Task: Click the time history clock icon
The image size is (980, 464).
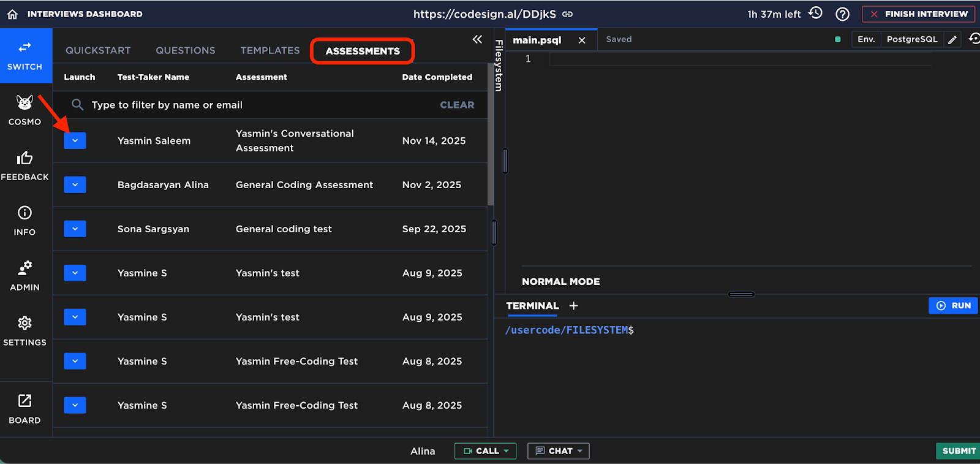Action: tap(815, 13)
